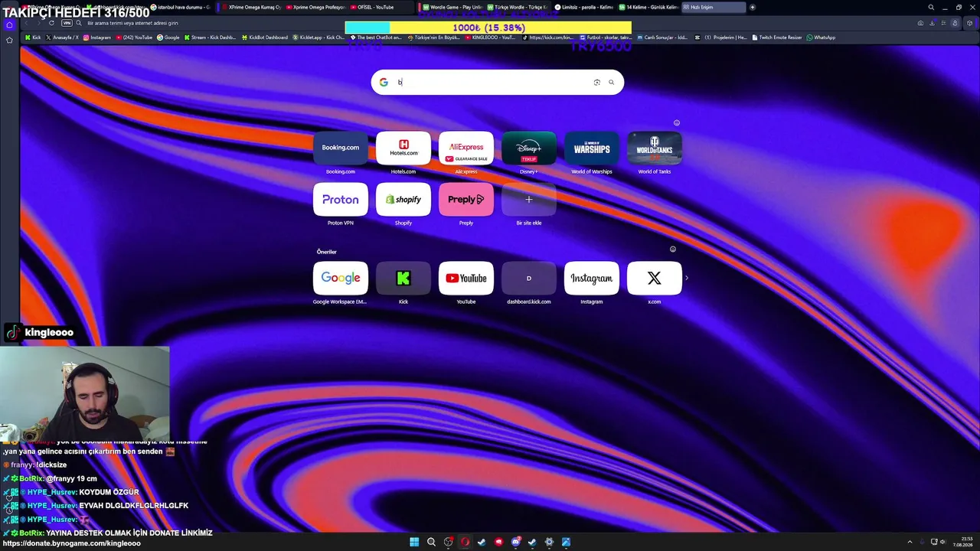980x551 pixels.
Task: Expand the system tray hidden icons chevron
Action: tap(910, 542)
